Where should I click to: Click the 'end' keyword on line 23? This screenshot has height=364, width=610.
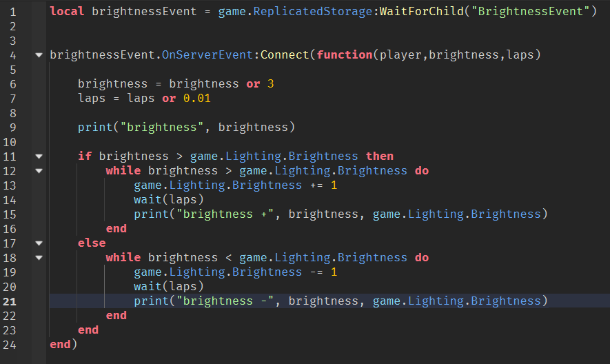[x=88, y=330]
